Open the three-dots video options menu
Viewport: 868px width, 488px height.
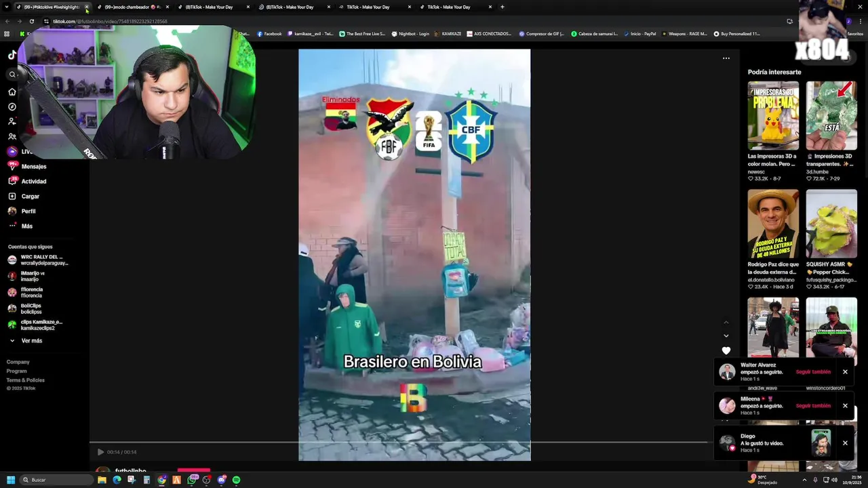click(x=726, y=58)
